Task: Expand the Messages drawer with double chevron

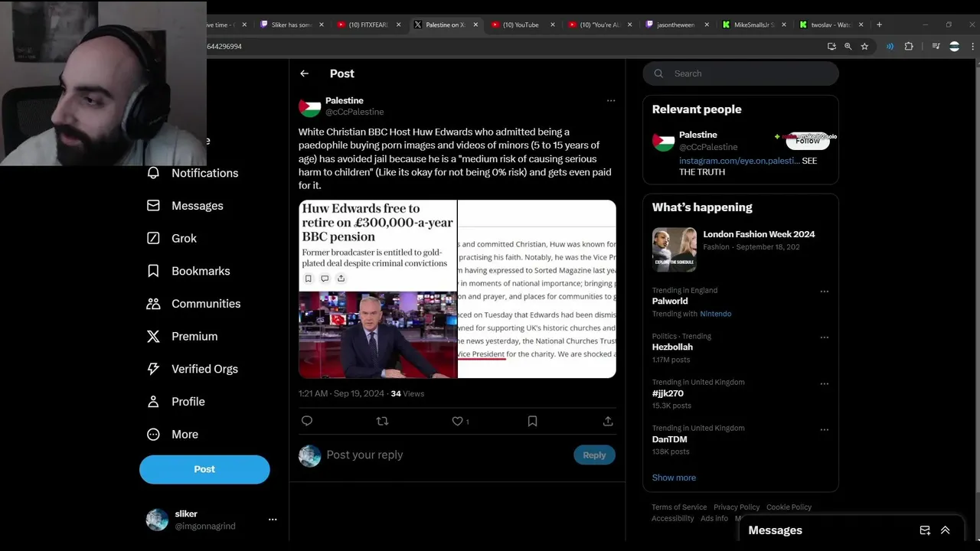Action: [946, 530]
